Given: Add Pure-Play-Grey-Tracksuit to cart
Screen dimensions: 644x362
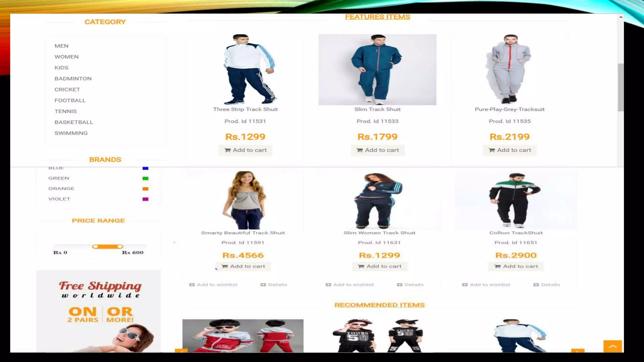Looking at the screenshot, I should [x=509, y=150].
